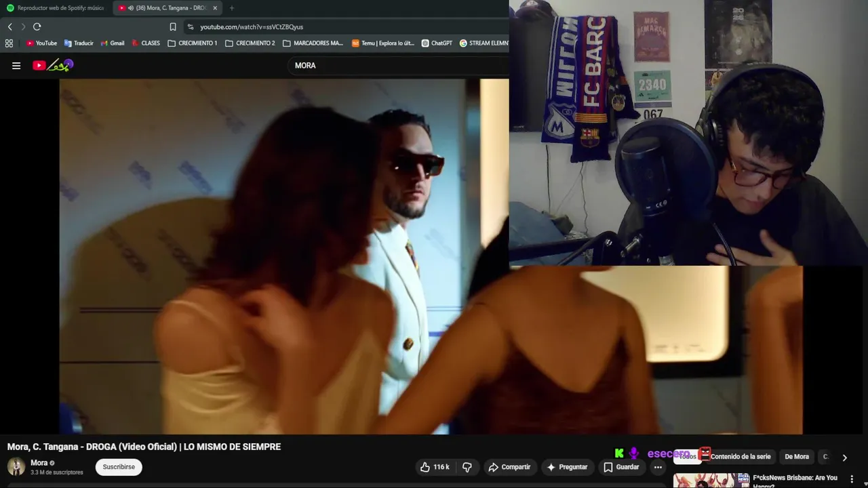Close the Mora, C. Tangana YouTube tab

[215, 8]
